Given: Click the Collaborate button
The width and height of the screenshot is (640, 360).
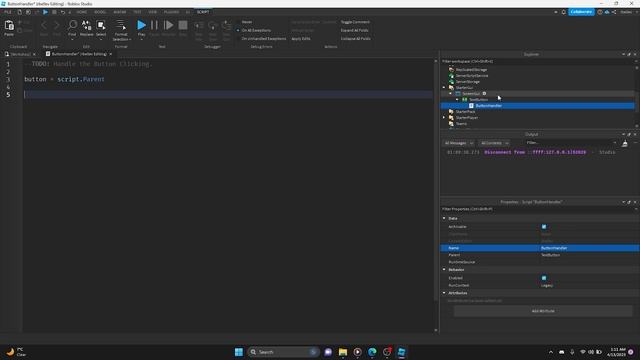Looking at the screenshot, I should click(581, 12).
